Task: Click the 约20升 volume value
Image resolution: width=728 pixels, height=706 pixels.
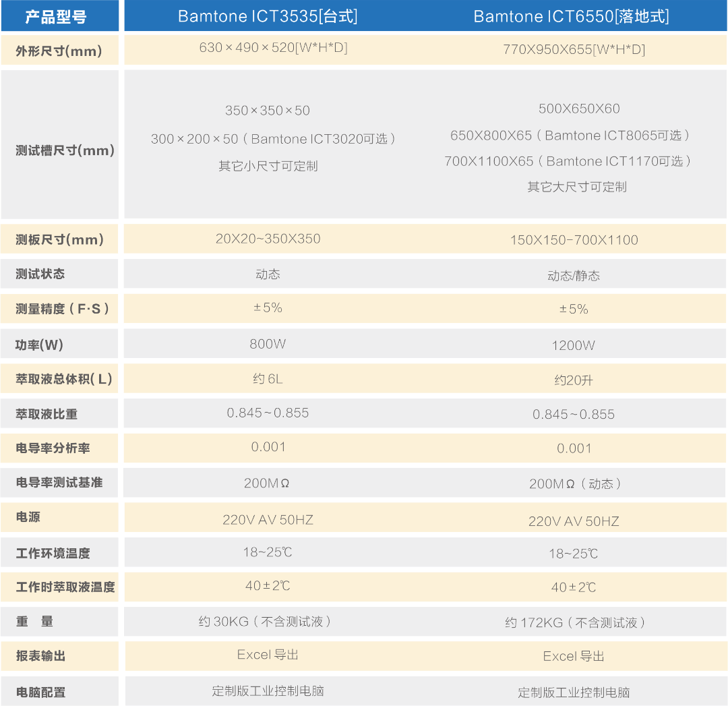Action: pyautogui.click(x=574, y=380)
